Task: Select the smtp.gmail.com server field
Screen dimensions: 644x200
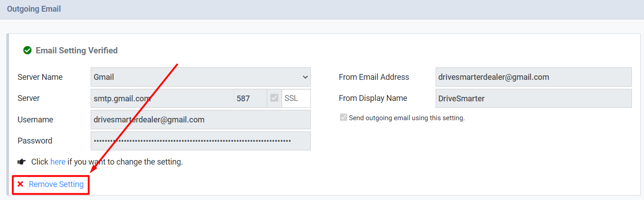Action: [x=162, y=98]
